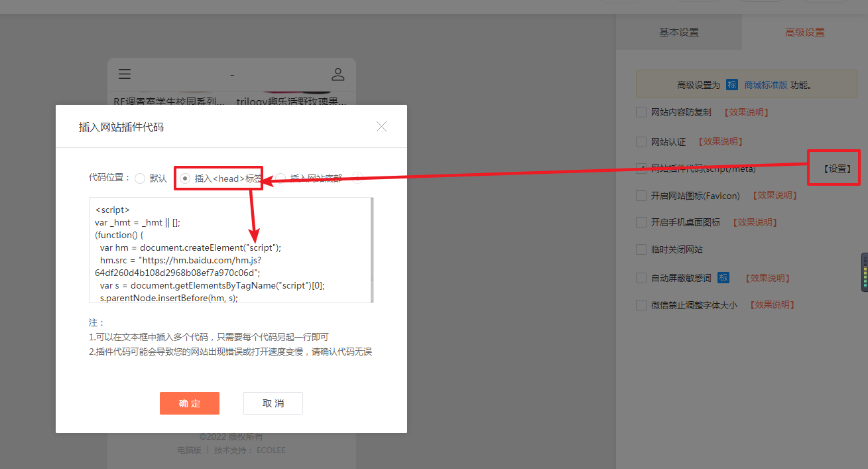Open 效果说明 for 网站认证

pos(720,141)
